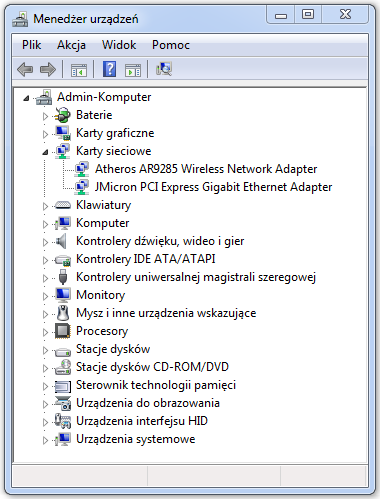This screenshot has width=380, height=499.
Task: Toggle the action pane toolbar icon
Action: click(133, 70)
